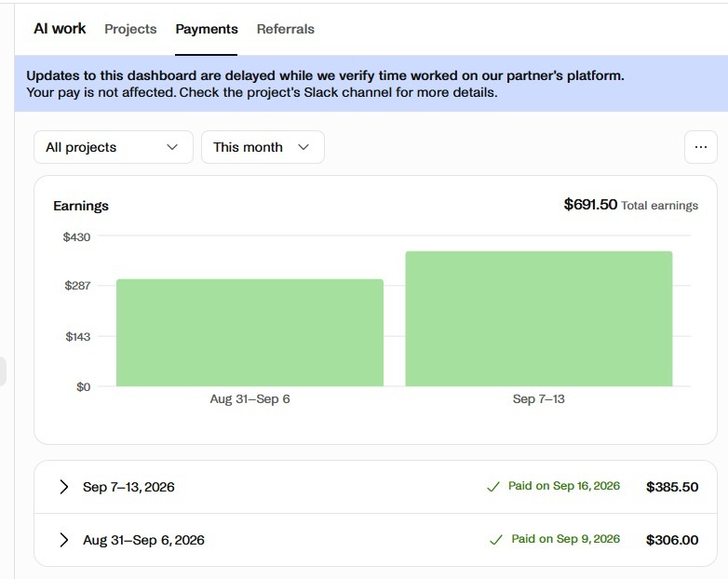Screen dimensions: 728x579
Task: Click the dashboard delay notice banner
Action: [371, 84]
